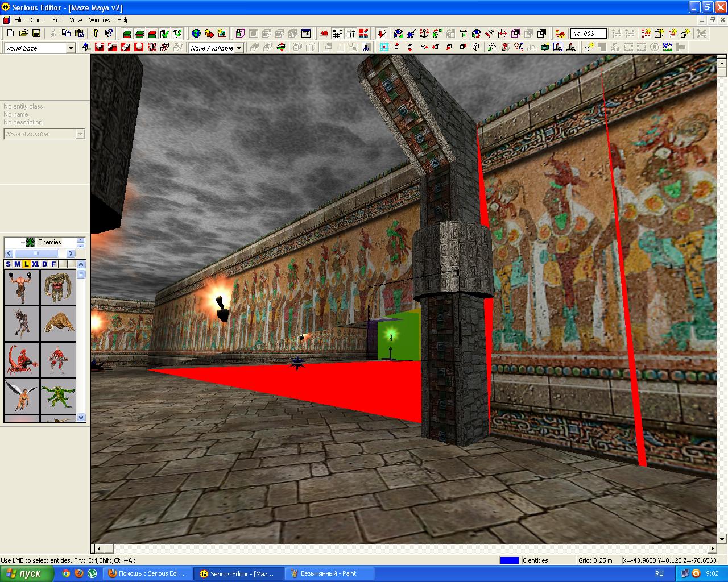Click the blue crosshair grid icon

point(384,48)
